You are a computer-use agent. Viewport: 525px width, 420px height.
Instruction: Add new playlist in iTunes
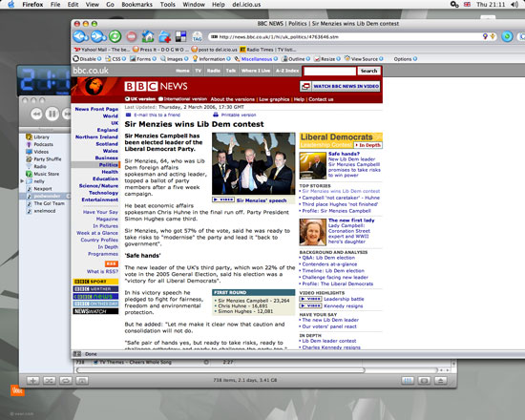click(32, 381)
